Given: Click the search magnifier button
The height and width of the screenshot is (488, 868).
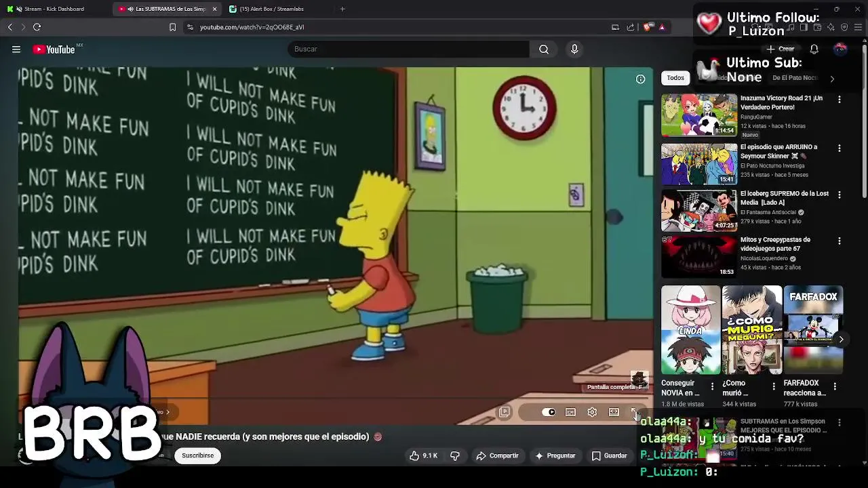Looking at the screenshot, I should (x=544, y=49).
